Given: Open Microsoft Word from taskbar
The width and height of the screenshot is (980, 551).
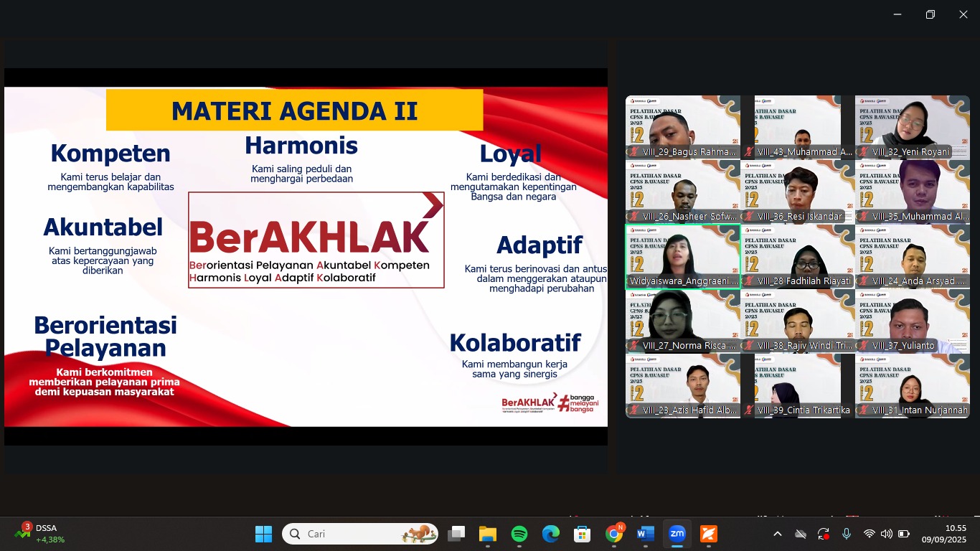Looking at the screenshot, I should click(x=645, y=534).
